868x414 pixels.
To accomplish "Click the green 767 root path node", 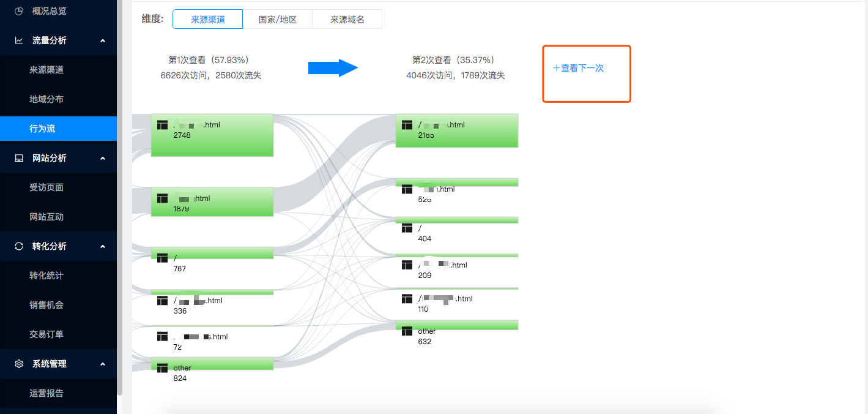I will click(212, 253).
